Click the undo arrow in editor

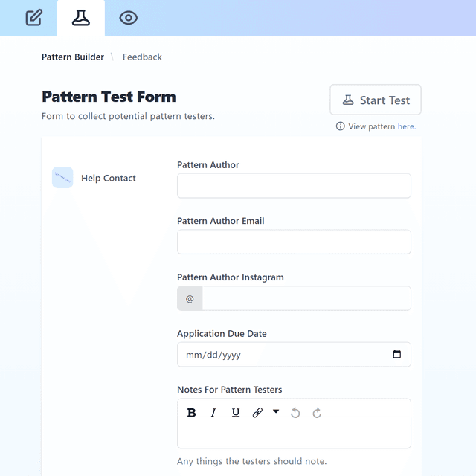point(295,413)
